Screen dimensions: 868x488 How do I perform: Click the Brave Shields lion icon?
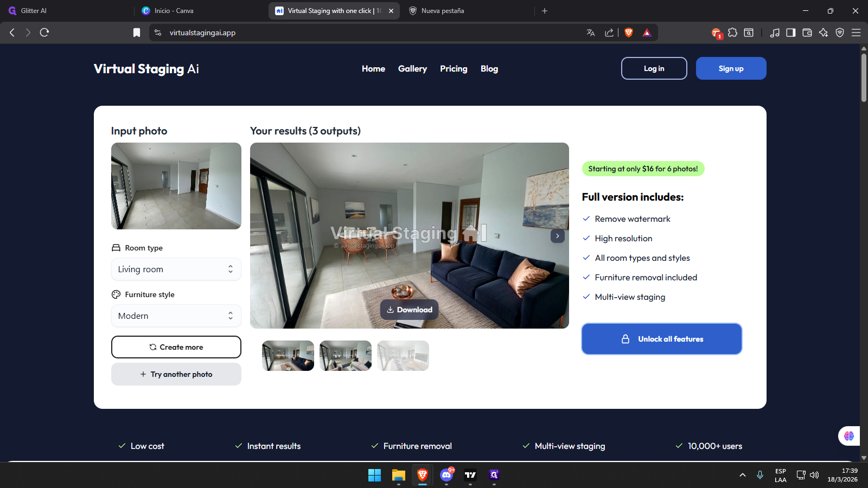629,33
